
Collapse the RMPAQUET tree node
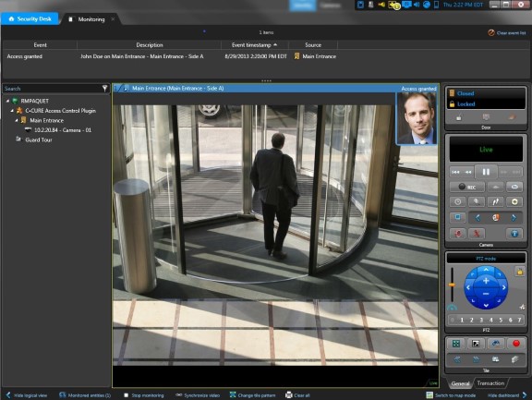coord(7,101)
